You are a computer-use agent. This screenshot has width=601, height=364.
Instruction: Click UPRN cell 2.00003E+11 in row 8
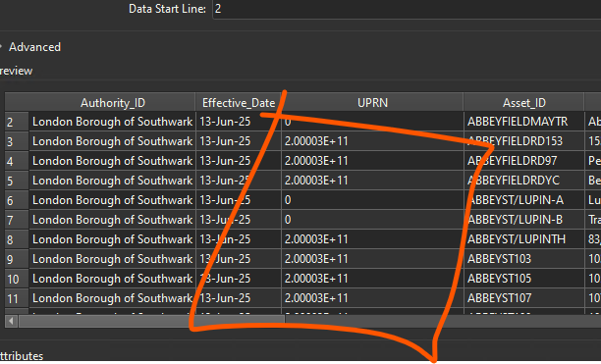(372, 239)
